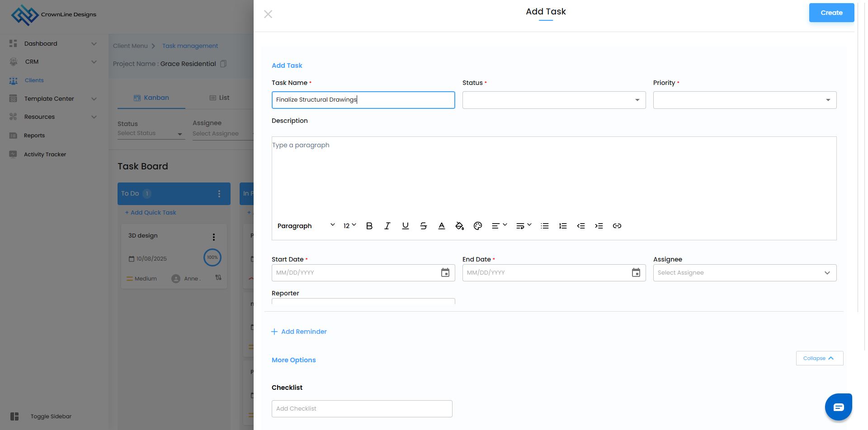This screenshot has height=430, width=868.
Task: Insert a bulleted list
Action: pyautogui.click(x=544, y=226)
